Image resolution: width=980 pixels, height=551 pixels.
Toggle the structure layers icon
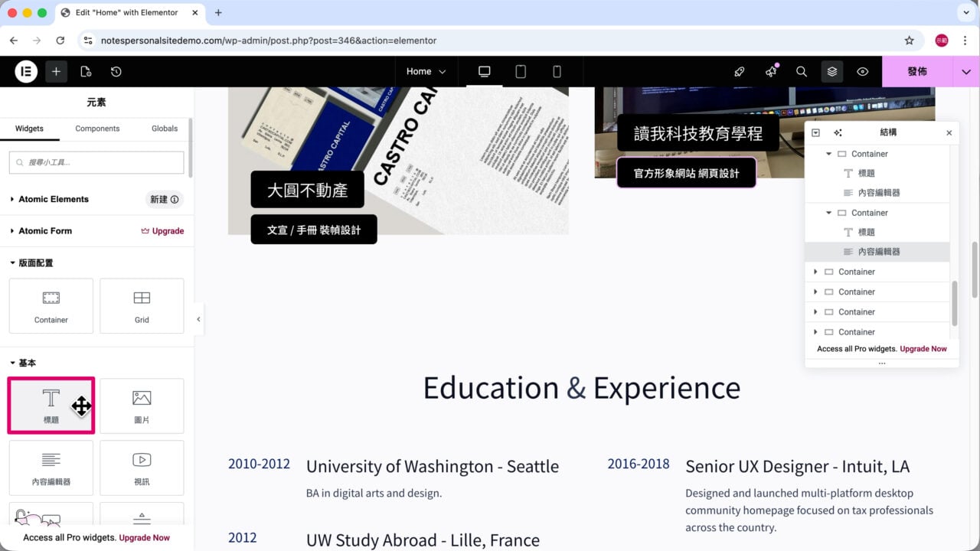pyautogui.click(x=832, y=71)
